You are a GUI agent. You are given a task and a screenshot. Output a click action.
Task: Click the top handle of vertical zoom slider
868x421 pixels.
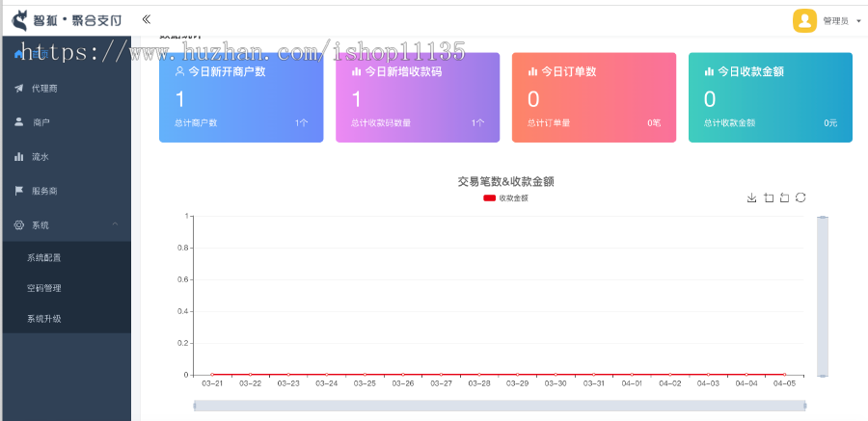[823, 217]
